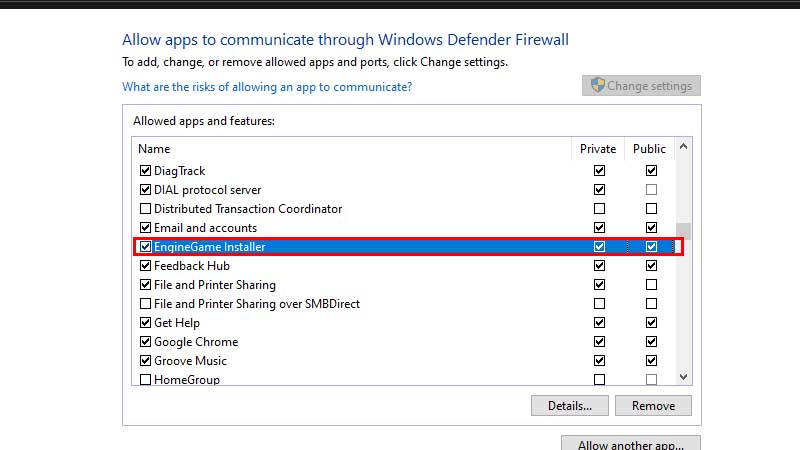
Task: Enable File and Printer Sharing Public checkbox
Action: (x=651, y=285)
